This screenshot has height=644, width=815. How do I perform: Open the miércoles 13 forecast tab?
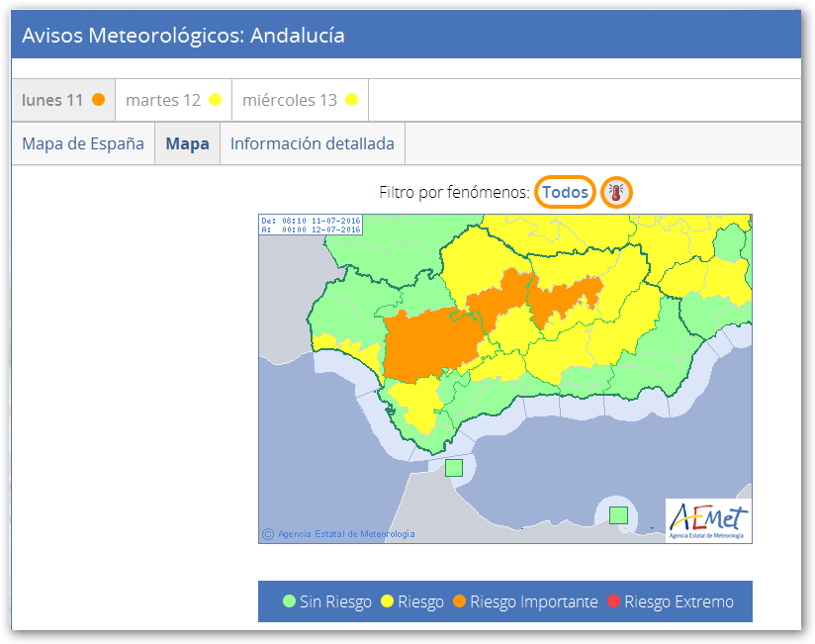point(290,100)
